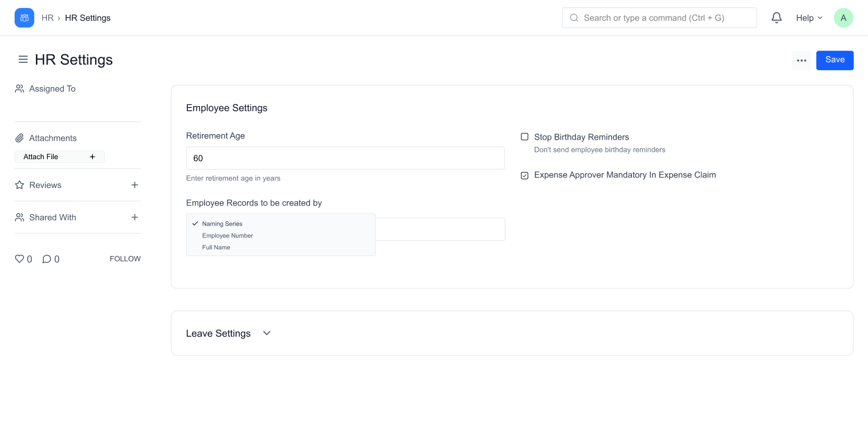Image resolution: width=868 pixels, height=422 pixels.
Task: Click the comment bubble icon
Action: click(x=46, y=259)
